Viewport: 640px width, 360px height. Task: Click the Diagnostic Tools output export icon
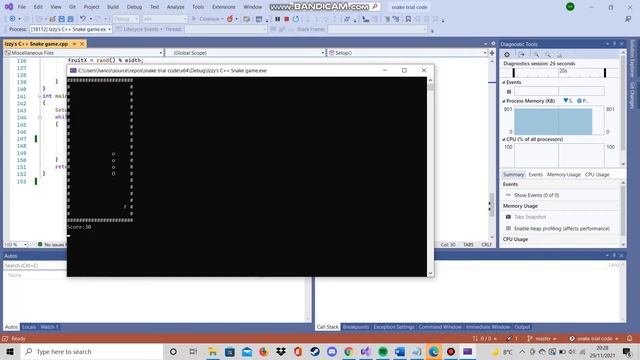click(521, 54)
